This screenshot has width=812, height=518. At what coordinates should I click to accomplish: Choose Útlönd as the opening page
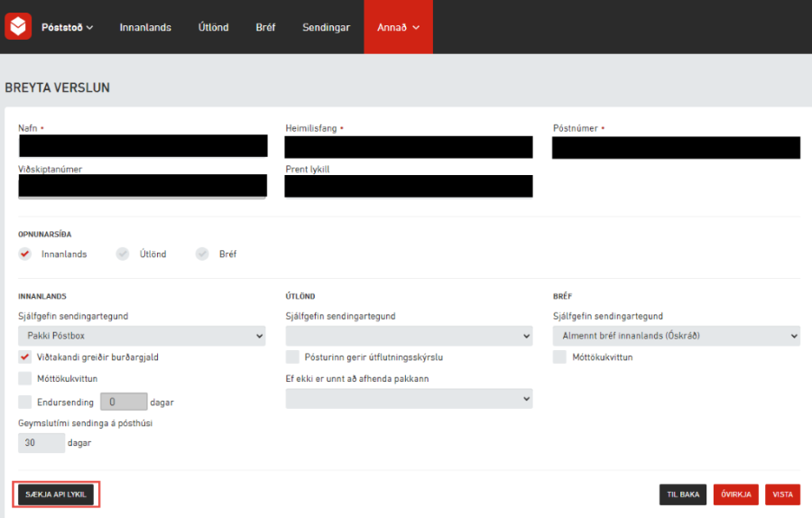123,254
